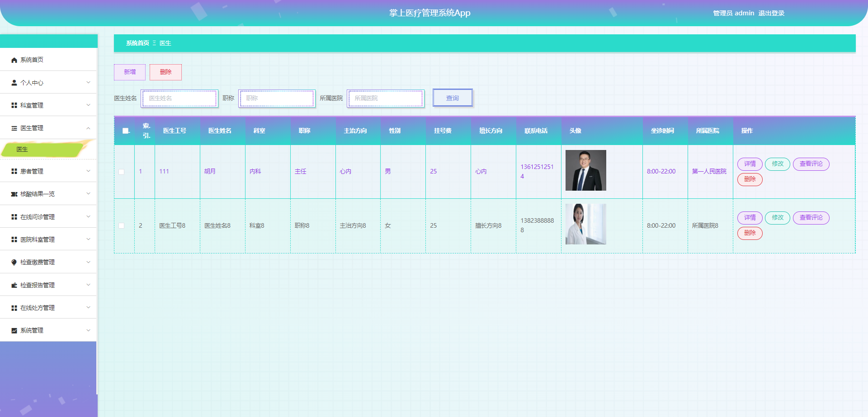Image resolution: width=868 pixels, height=417 pixels.
Task: Focus the 所属医院 search field
Action: (x=386, y=98)
